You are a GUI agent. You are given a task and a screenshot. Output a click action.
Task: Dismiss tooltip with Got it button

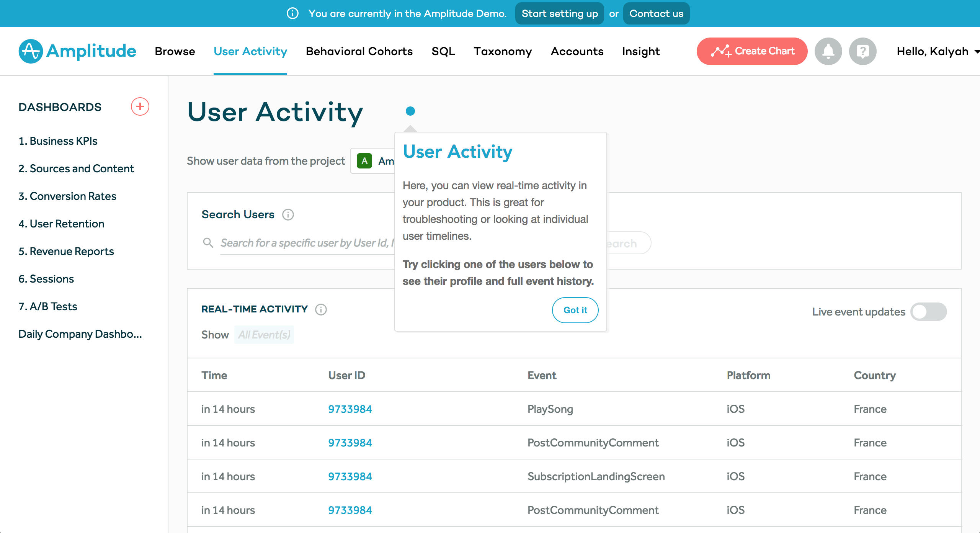coord(575,310)
